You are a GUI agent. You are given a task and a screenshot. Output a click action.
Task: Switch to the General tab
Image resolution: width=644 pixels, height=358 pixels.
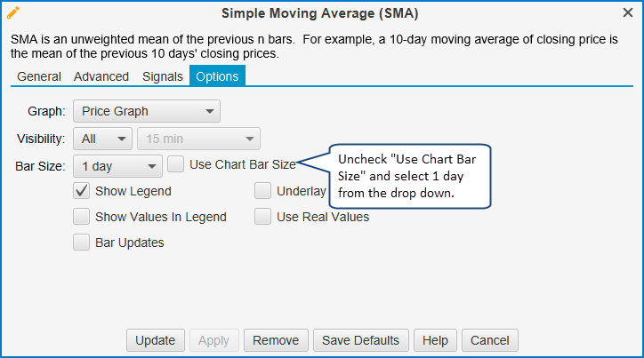[x=38, y=76]
